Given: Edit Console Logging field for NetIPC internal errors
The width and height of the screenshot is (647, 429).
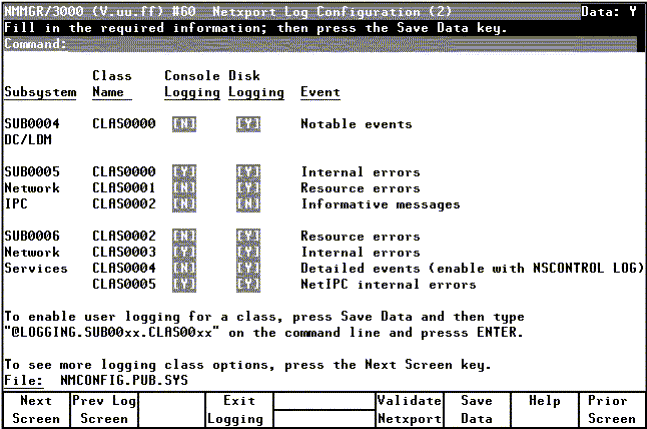Looking at the screenshot, I should click(184, 284).
